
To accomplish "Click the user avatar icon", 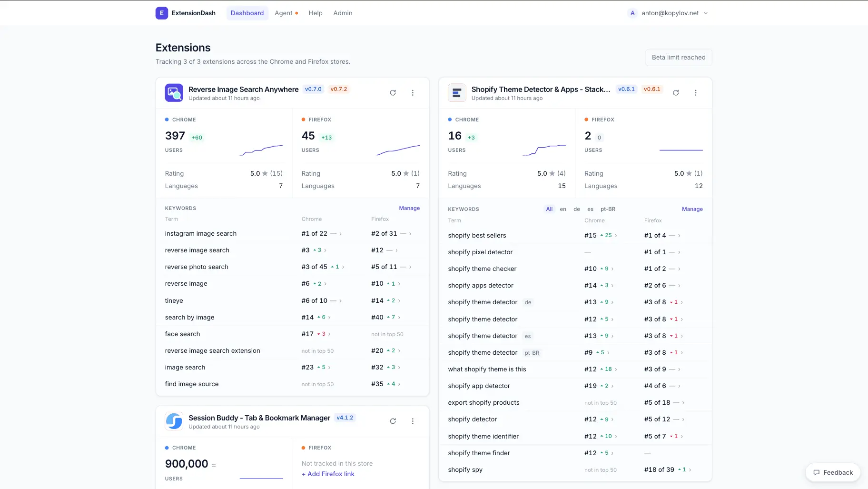I will click(632, 13).
